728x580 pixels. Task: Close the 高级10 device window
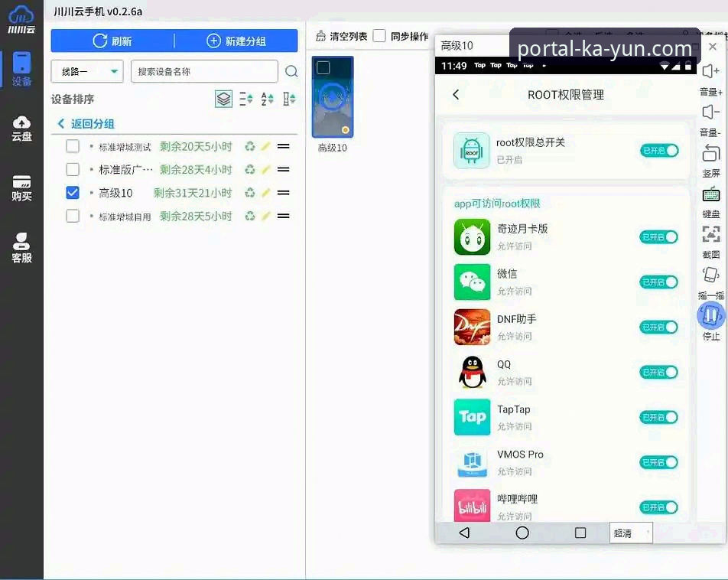(x=713, y=47)
